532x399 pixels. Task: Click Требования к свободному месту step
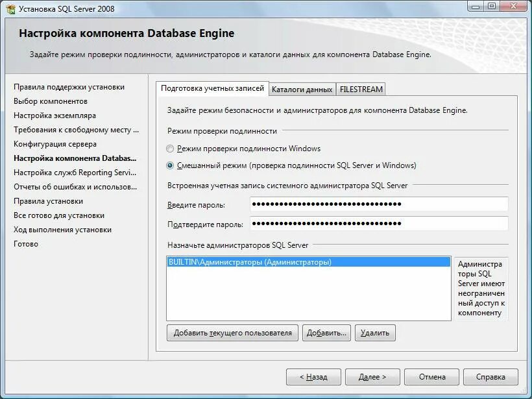(x=77, y=130)
